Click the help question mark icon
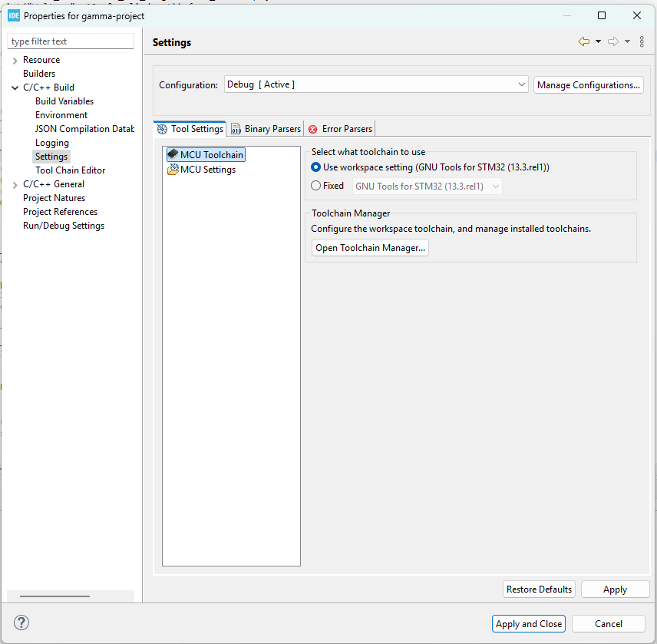 tap(21, 623)
